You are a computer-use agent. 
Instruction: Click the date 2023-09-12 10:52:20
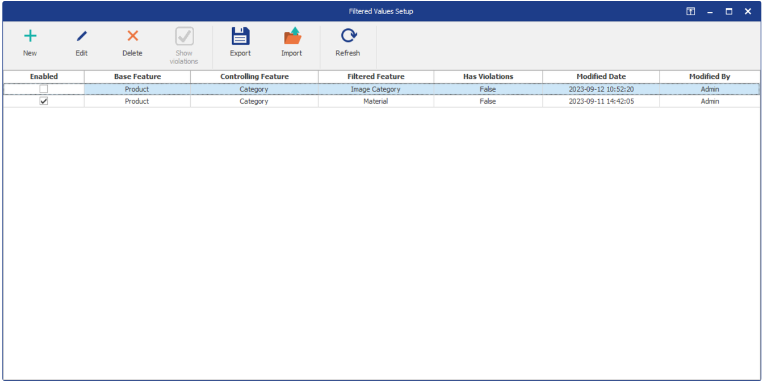601,89
